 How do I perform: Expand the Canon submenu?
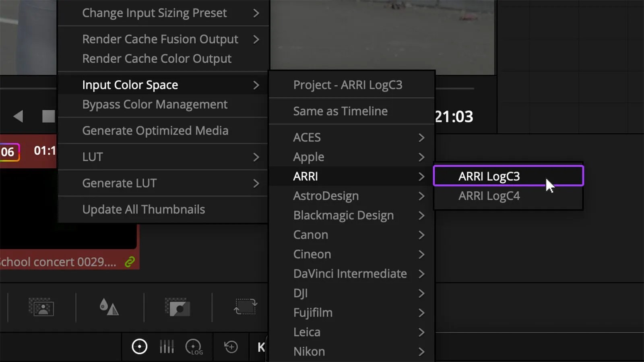pos(352,235)
